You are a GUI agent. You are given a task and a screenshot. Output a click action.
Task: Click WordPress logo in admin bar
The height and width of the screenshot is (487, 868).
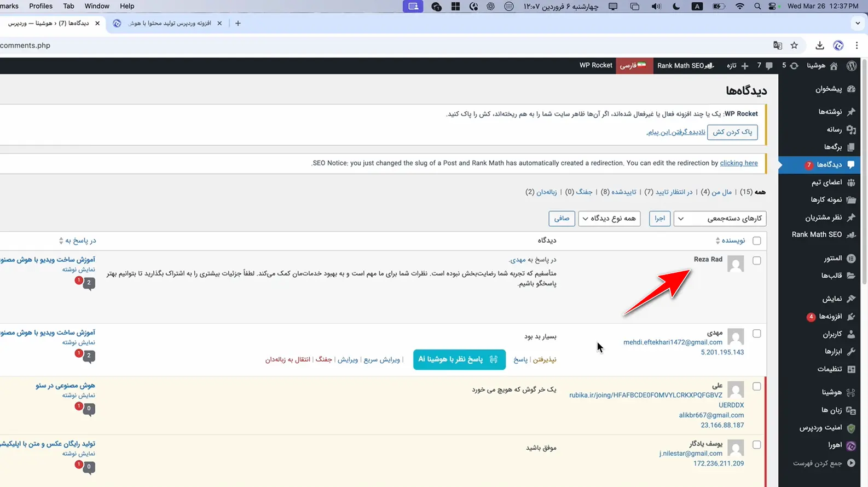tap(852, 66)
